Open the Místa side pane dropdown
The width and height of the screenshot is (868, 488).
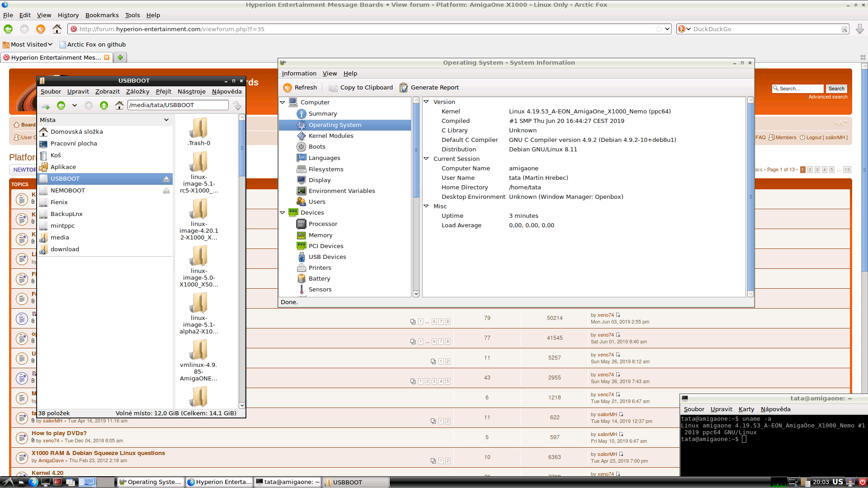click(166, 120)
